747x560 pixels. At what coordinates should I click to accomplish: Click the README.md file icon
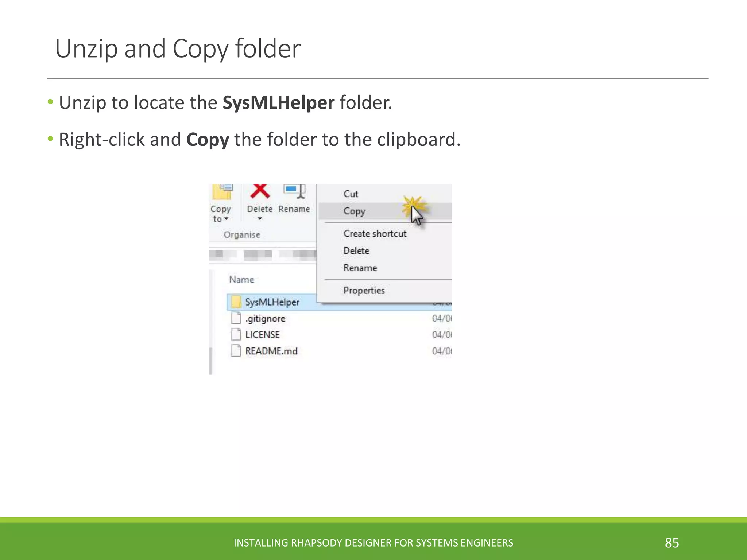click(x=236, y=351)
